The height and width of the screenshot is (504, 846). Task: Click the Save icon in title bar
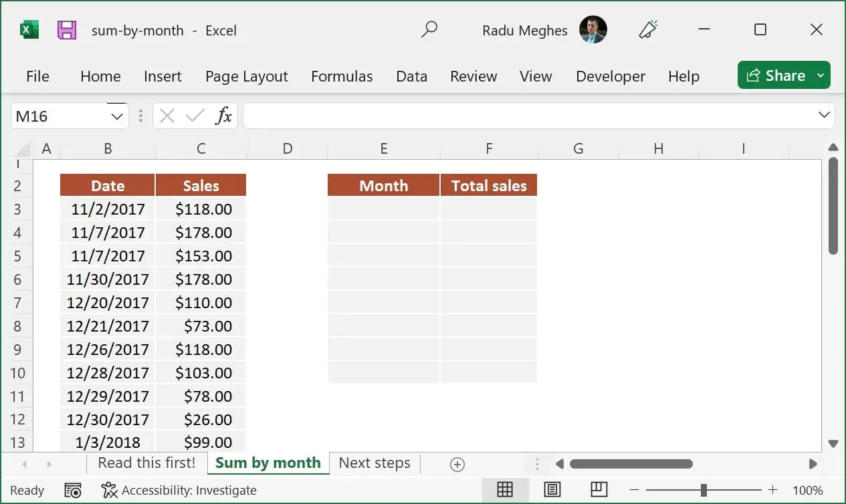[66, 30]
